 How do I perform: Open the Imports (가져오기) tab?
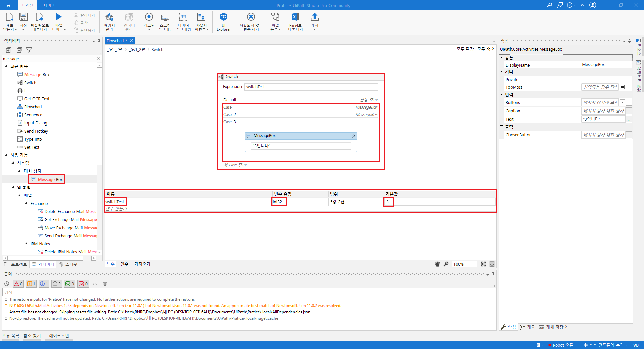142,264
